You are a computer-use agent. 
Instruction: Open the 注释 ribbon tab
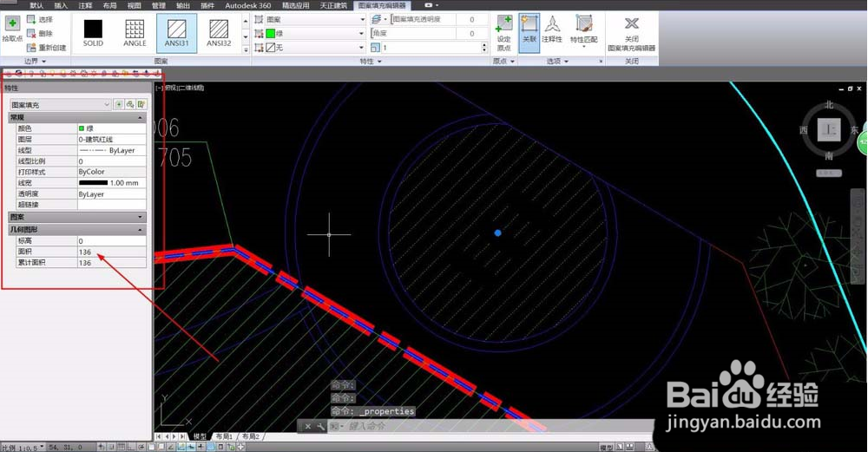tap(85, 5)
